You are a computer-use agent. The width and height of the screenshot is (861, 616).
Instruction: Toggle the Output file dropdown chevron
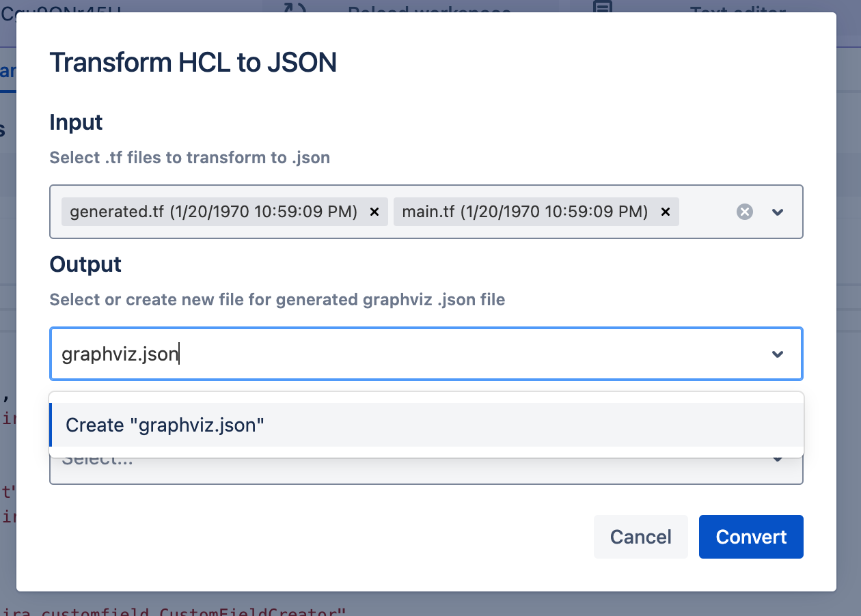click(777, 354)
